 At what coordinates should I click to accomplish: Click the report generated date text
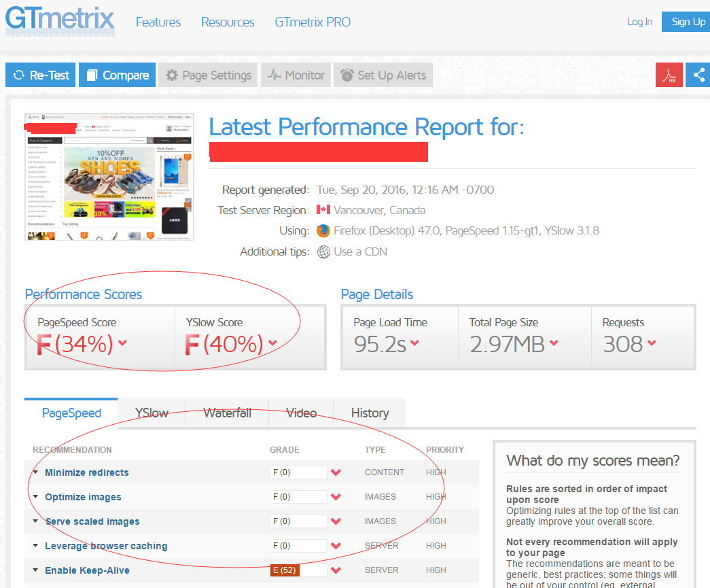point(405,190)
